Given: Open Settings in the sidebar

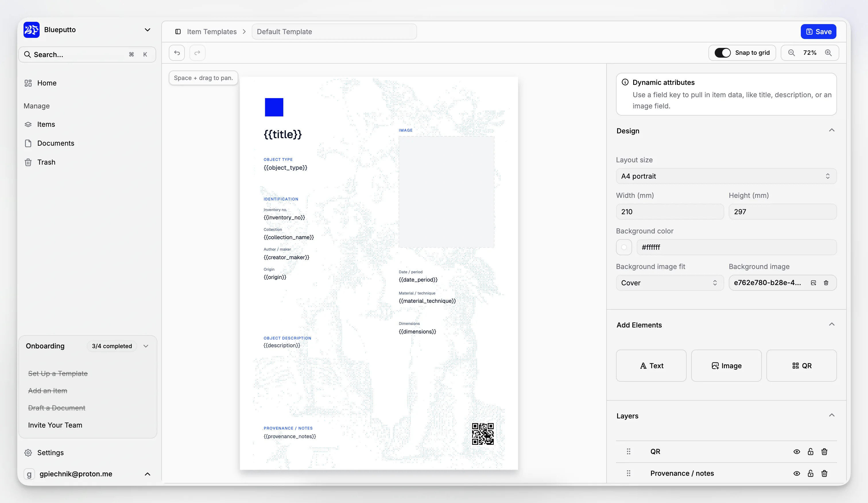Looking at the screenshot, I should point(50,453).
